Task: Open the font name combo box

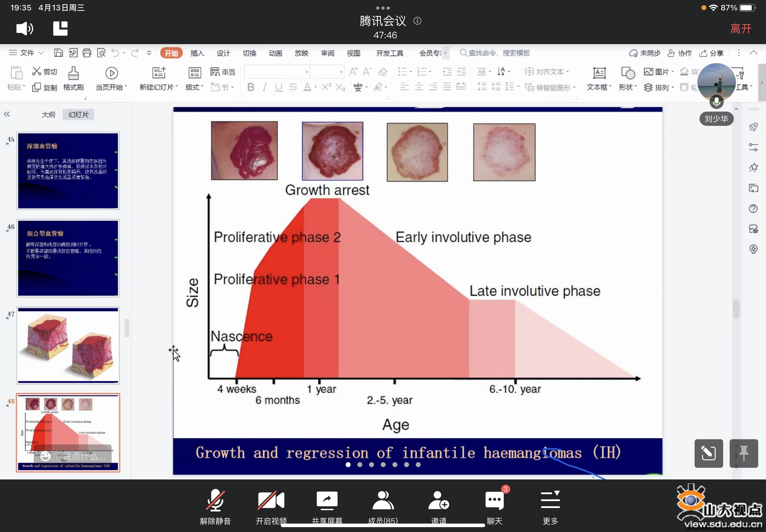Action: pyautogui.click(x=277, y=72)
